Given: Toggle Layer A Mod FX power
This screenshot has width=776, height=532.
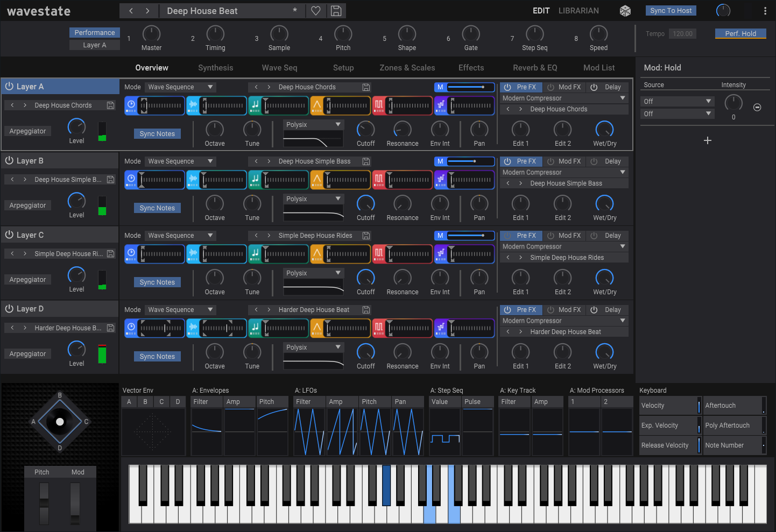Looking at the screenshot, I should tap(551, 87).
